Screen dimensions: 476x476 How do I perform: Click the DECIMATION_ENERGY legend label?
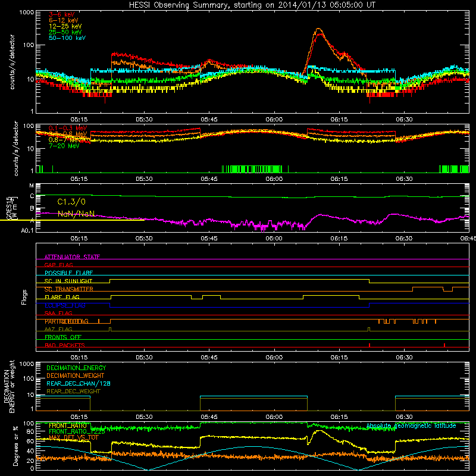pyautogui.click(x=76, y=368)
